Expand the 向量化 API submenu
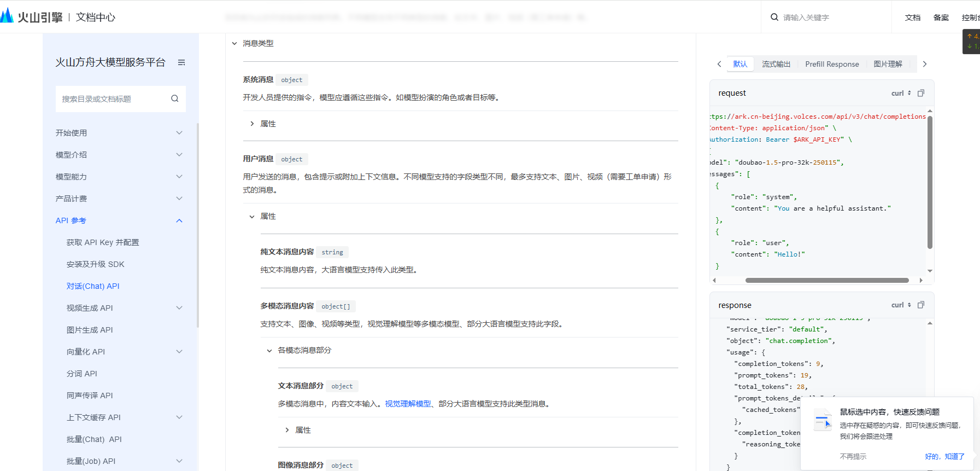 (179, 352)
